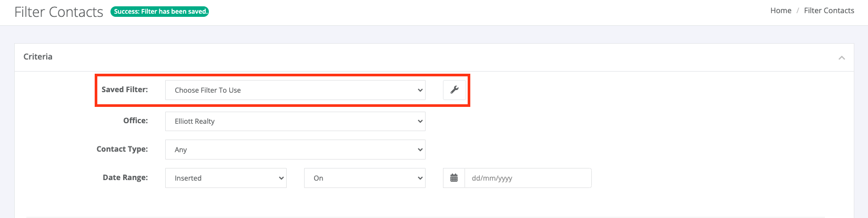Click the Criteria panel heading text
Viewport: 868px width, 218px height.
pos(38,56)
